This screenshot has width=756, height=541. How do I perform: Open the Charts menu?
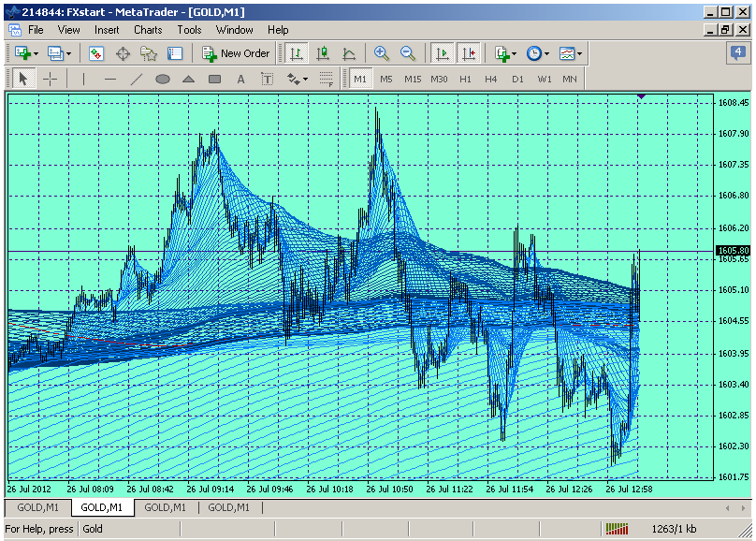pos(148,30)
